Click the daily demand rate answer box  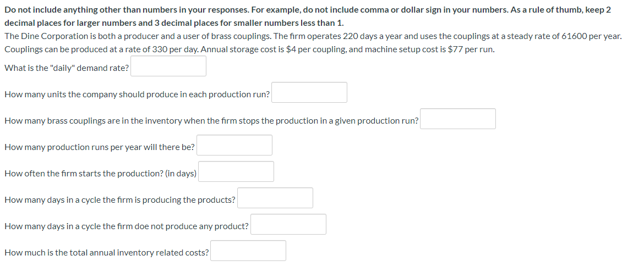pyautogui.click(x=168, y=66)
